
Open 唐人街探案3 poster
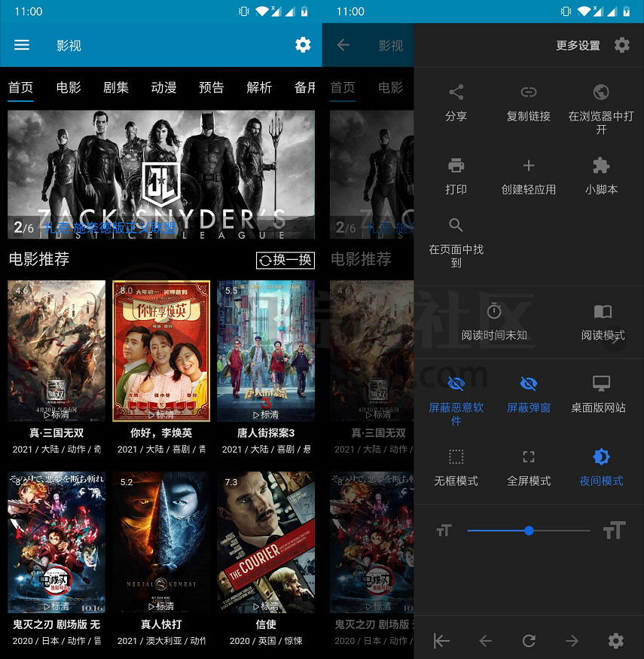tap(266, 351)
